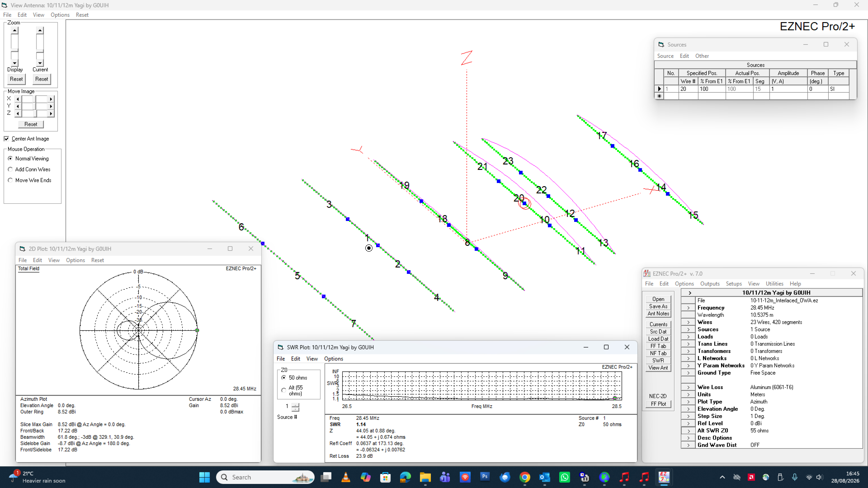Click Move Image Y right arrow
The image size is (868, 488).
51,106
